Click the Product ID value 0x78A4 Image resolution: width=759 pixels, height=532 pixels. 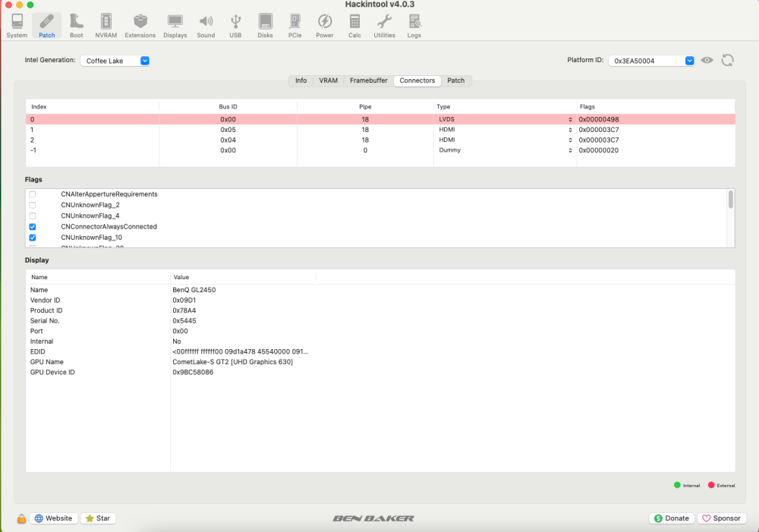coord(184,311)
